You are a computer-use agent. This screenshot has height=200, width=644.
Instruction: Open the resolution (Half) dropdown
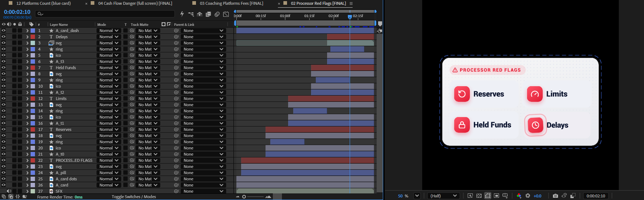tap(443, 196)
